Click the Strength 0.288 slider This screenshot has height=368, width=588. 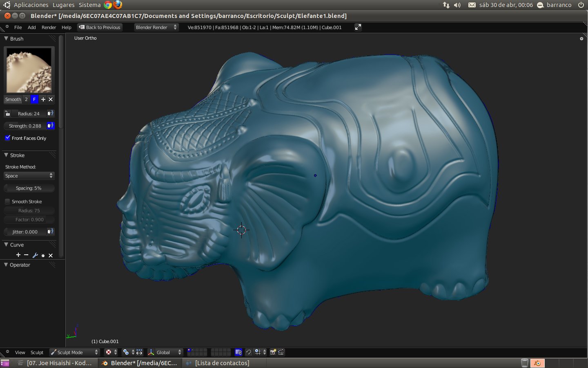25,126
